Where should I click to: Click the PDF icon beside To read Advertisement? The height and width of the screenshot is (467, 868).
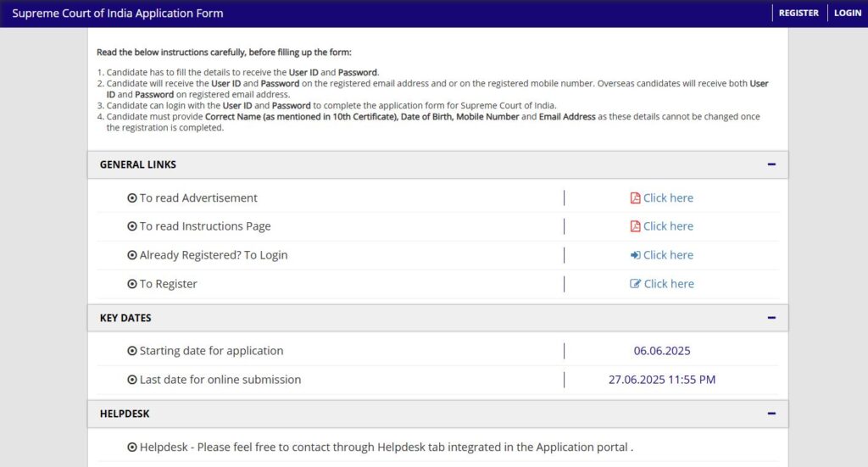point(635,198)
